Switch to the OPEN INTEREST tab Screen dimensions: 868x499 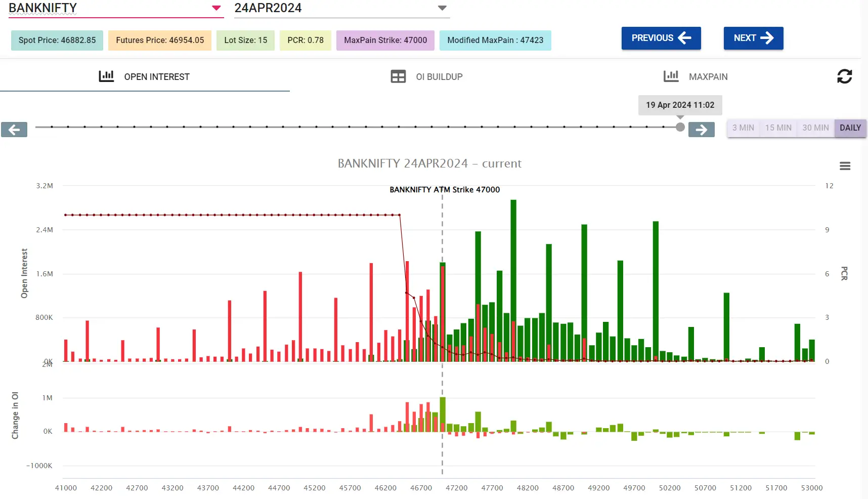click(x=145, y=76)
